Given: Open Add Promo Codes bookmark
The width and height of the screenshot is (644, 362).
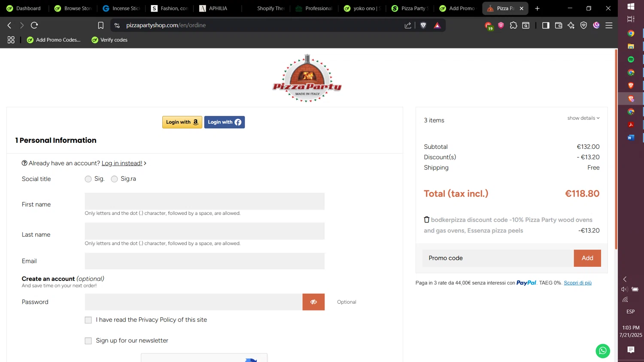Looking at the screenshot, I should 54,40.
